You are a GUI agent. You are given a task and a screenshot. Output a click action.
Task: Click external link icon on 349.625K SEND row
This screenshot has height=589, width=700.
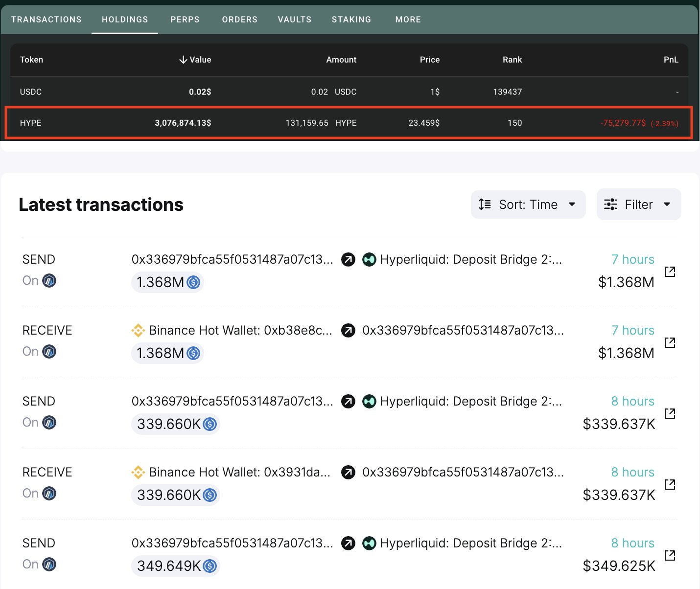point(670,555)
